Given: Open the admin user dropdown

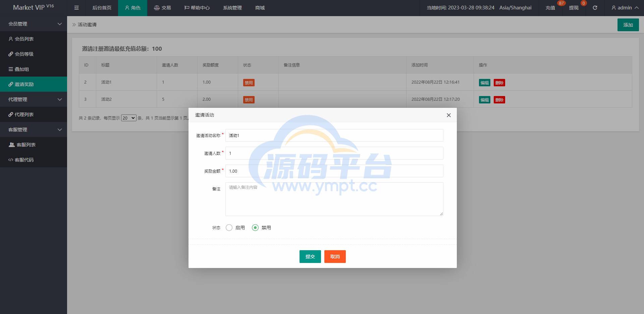Looking at the screenshot, I should point(625,8).
